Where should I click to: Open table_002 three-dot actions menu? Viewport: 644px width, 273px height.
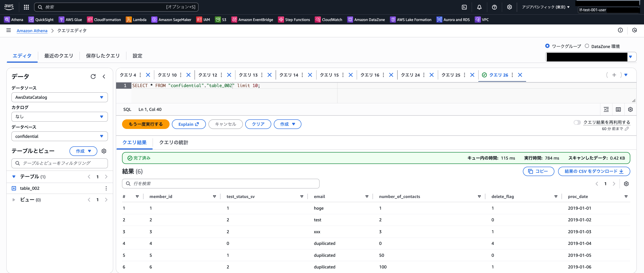coord(106,188)
